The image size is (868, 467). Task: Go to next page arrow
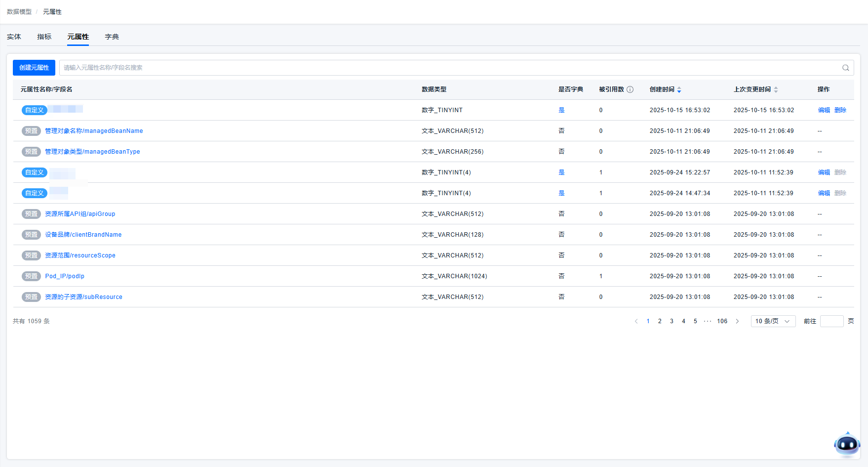pyautogui.click(x=737, y=321)
